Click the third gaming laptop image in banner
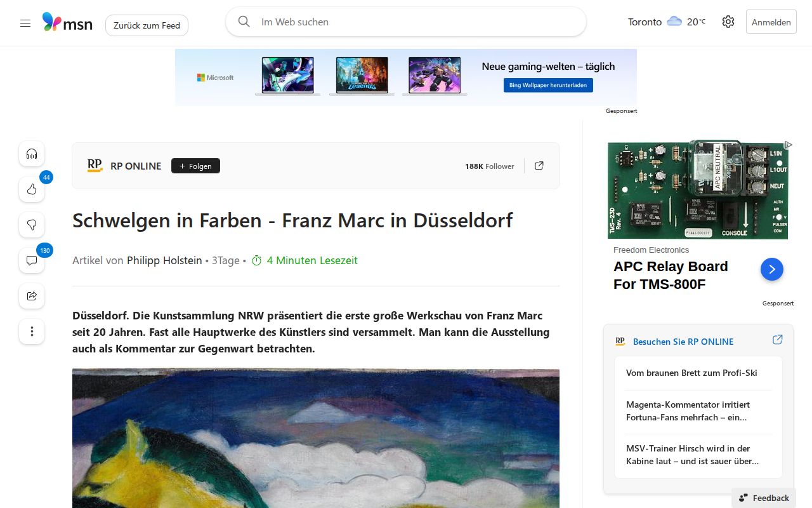Image resolution: width=812 pixels, height=508 pixels. (x=435, y=76)
